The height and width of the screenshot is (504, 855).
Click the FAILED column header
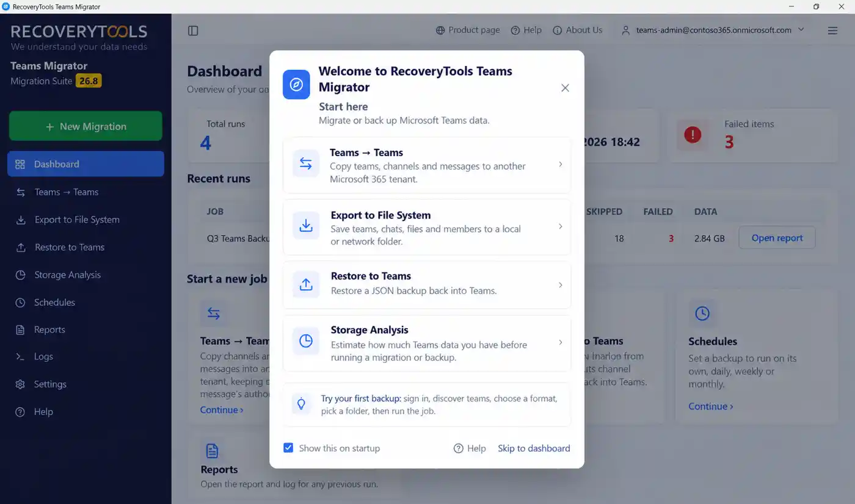658,212
